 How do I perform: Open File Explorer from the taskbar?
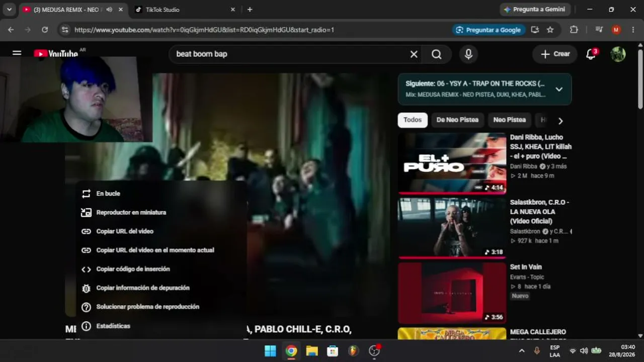(x=312, y=351)
